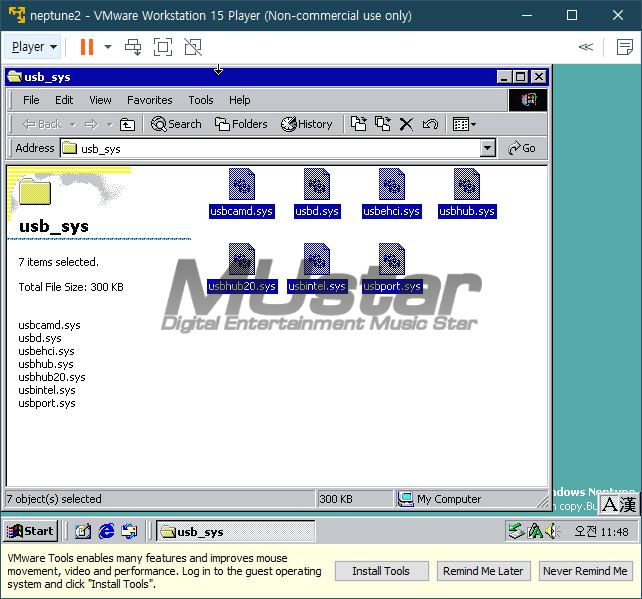The height and width of the screenshot is (599, 642).
Task: Toggle VMware Unity mode icon
Action: (193, 47)
